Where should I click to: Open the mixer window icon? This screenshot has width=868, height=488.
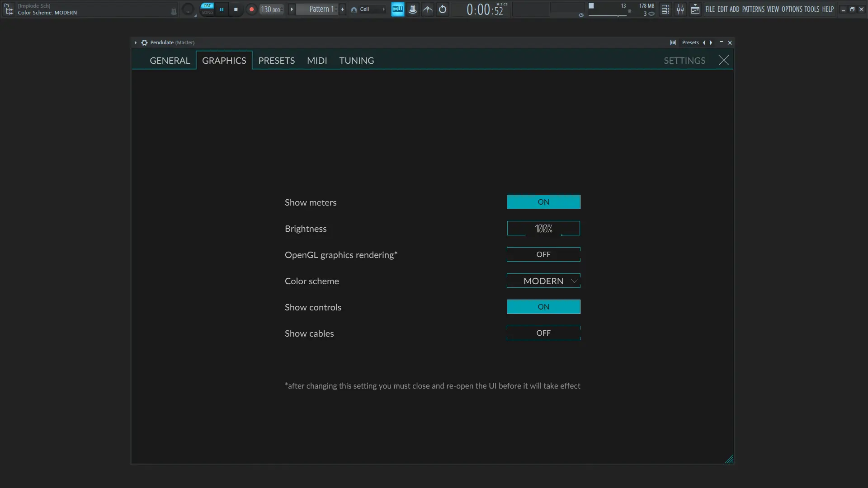pyautogui.click(x=680, y=9)
